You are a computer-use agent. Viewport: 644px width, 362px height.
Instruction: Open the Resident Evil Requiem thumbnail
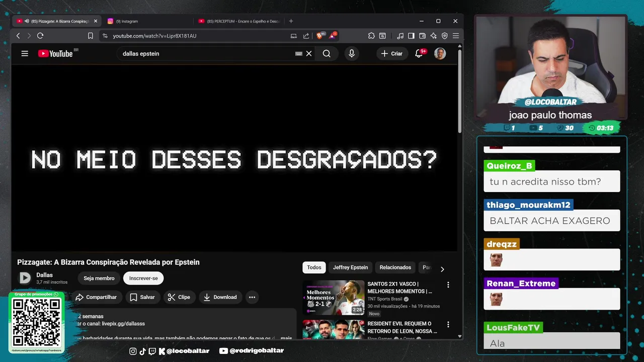[333, 329]
